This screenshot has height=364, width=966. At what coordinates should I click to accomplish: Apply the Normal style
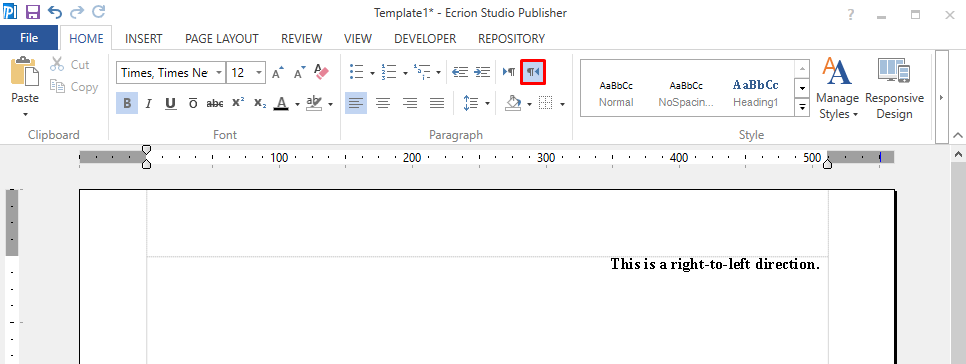pyautogui.click(x=616, y=94)
